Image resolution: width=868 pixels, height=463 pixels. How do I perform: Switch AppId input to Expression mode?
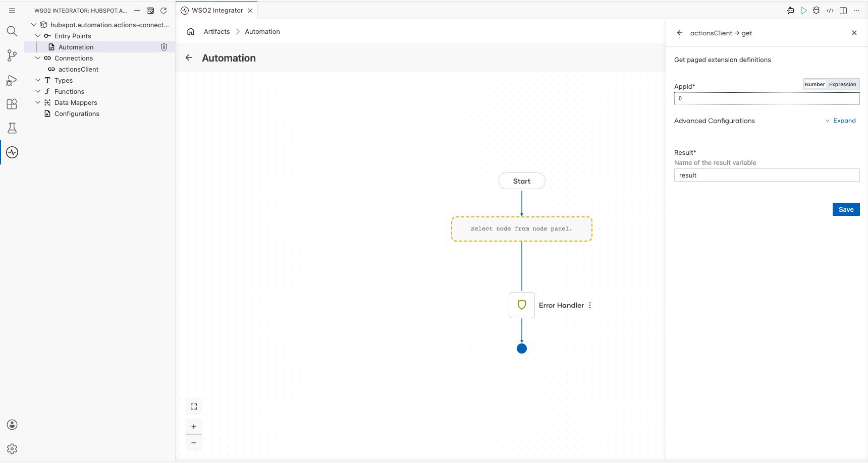click(x=843, y=84)
